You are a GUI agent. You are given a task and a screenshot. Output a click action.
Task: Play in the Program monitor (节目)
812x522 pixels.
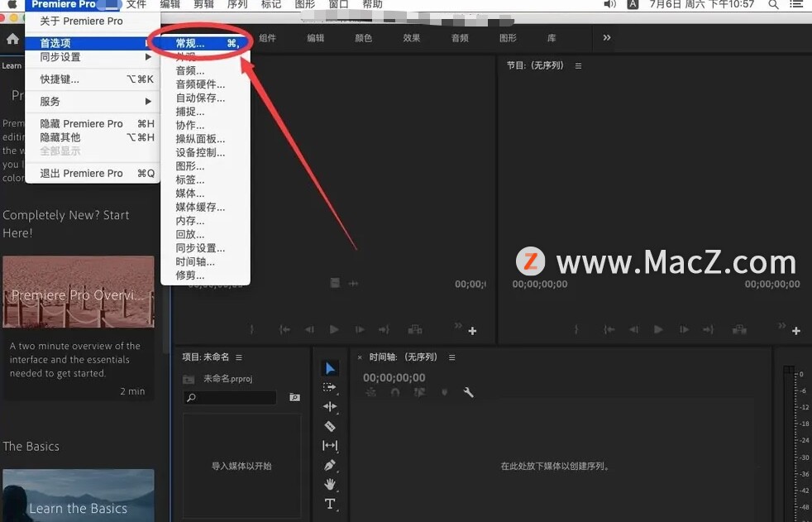point(658,329)
